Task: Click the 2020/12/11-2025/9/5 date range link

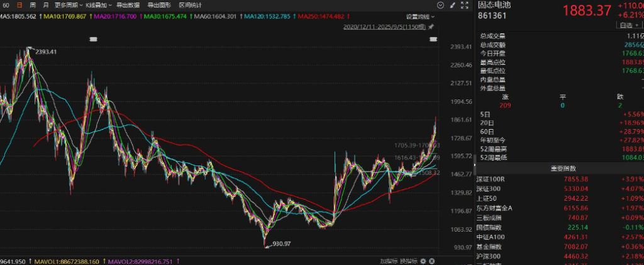Action: click(x=385, y=26)
